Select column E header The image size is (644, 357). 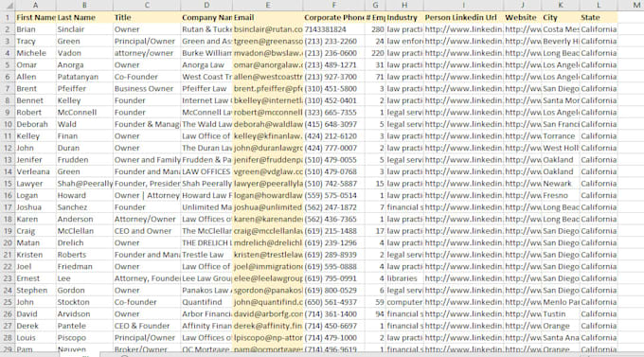(x=268, y=6)
